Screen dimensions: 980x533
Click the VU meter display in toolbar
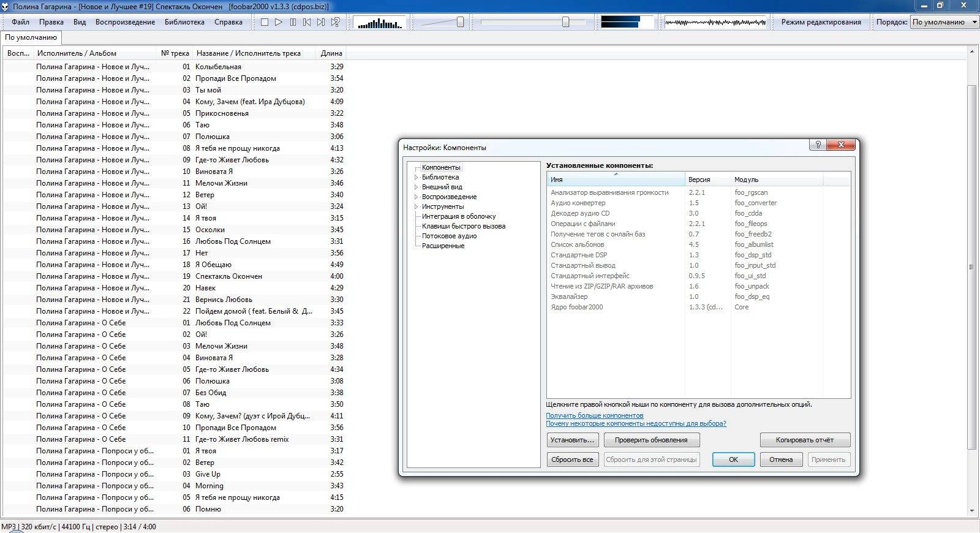pyautogui.click(x=627, y=22)
